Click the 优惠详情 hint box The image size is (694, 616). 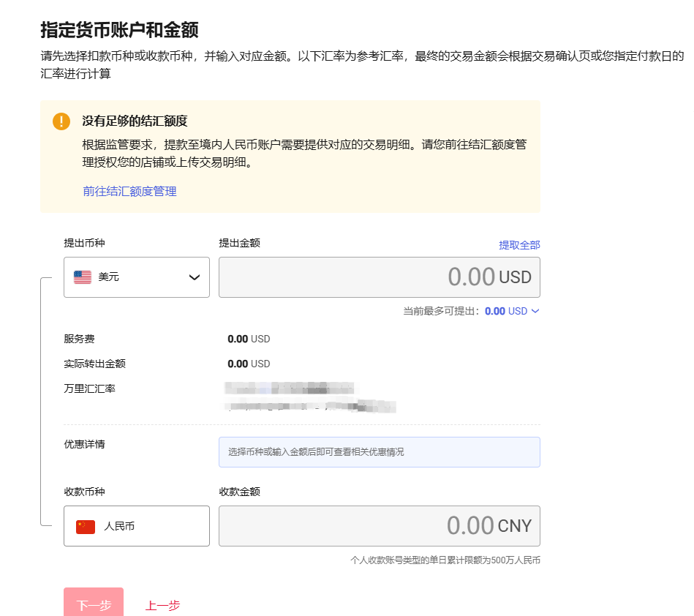tap(379, 452)
